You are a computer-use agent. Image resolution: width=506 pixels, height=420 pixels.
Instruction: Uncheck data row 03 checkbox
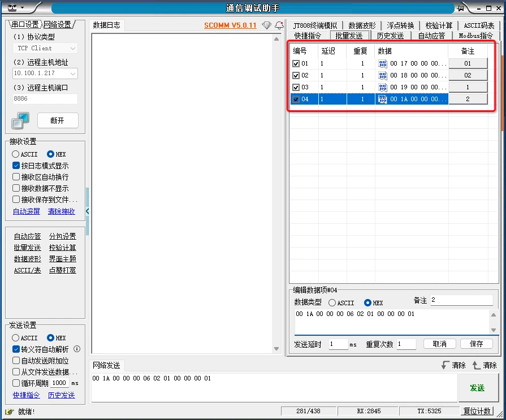[295, 87]
